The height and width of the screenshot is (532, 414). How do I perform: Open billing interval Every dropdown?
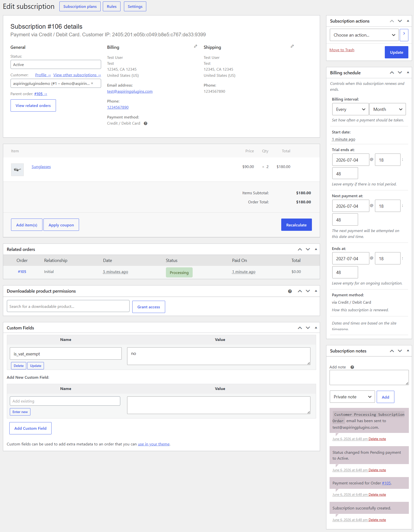pos(350,109)
